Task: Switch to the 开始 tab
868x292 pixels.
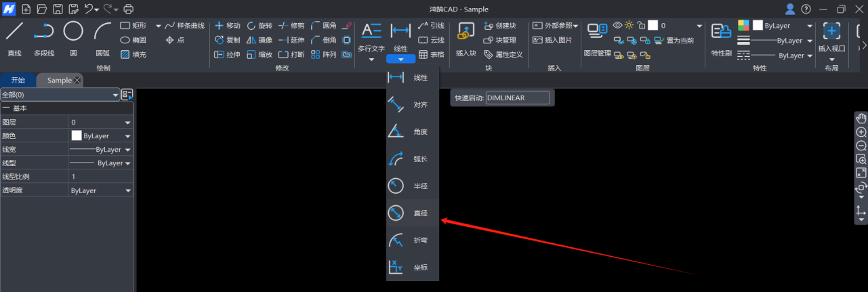Action: coord(18,80)
